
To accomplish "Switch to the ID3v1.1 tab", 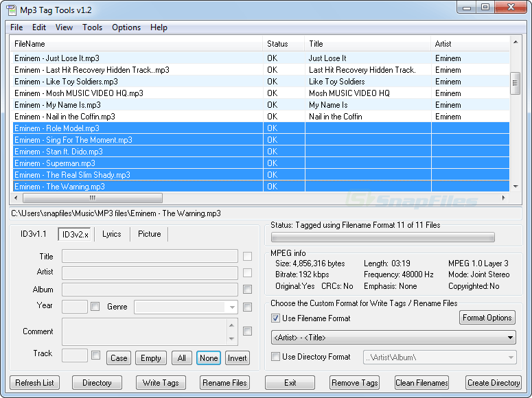I will [x=33, y=234].
